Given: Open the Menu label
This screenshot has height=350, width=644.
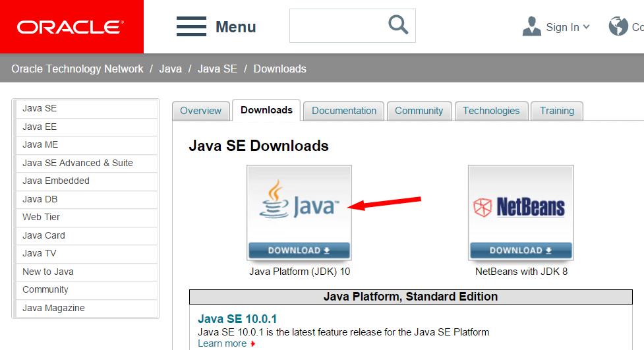Looking at the screenshot, I should 236,27.
